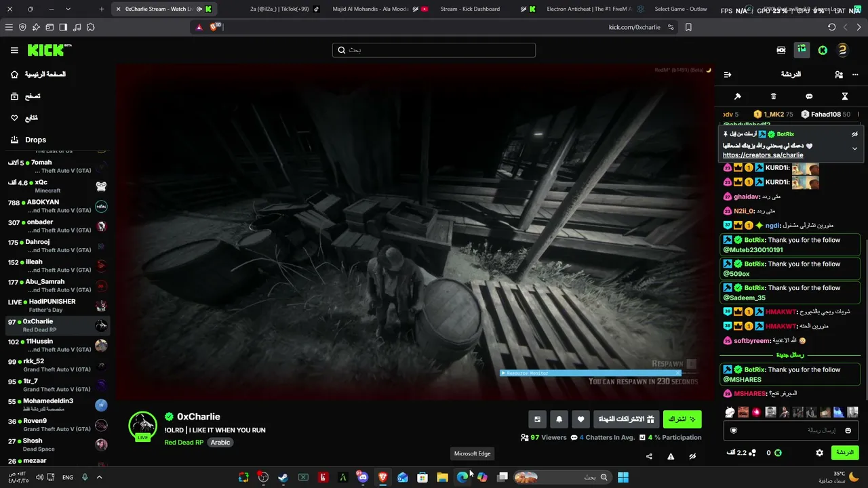The image size is (868, 488).
Task: Open the 11Hussin channel in the sidebar
Action: (58, 345)
